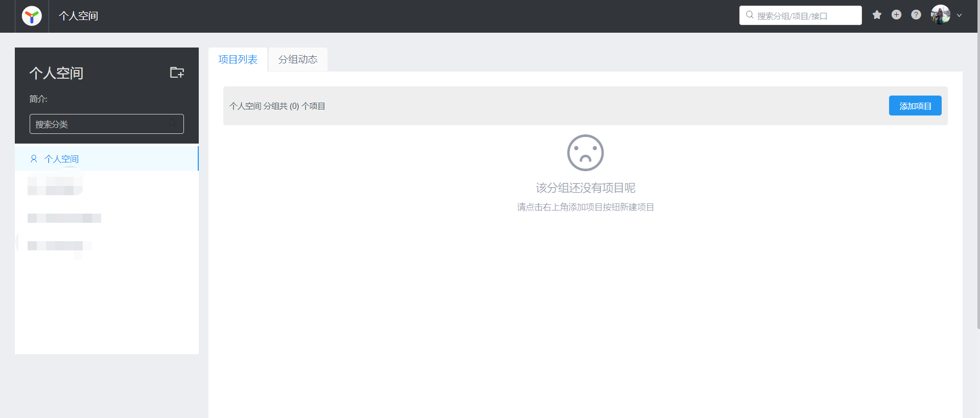
Task: Click the YApi logo in the header
Action: tap(32, 16)
